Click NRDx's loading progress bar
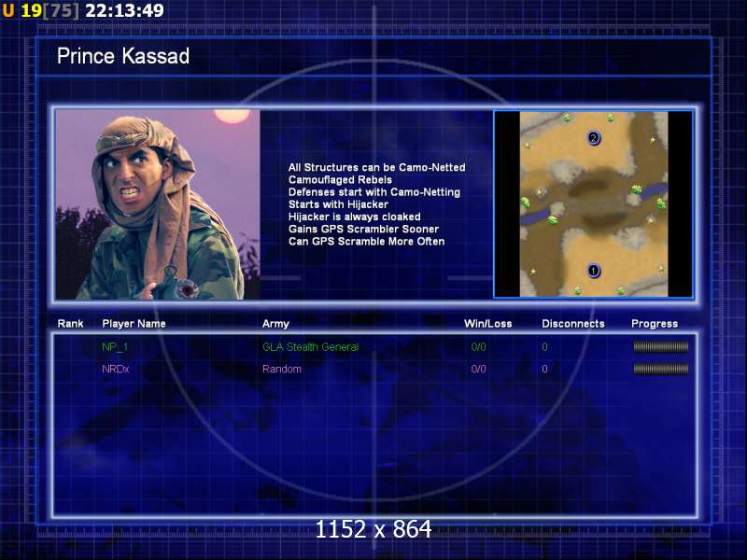Screen dimensions: 747x560 [660, 369]
